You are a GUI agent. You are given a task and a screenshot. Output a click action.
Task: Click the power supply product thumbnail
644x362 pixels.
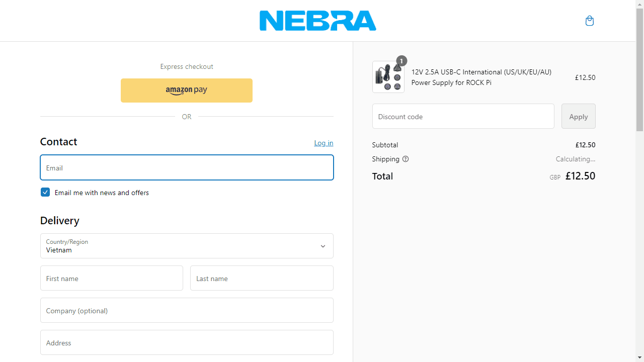point(388,77)
